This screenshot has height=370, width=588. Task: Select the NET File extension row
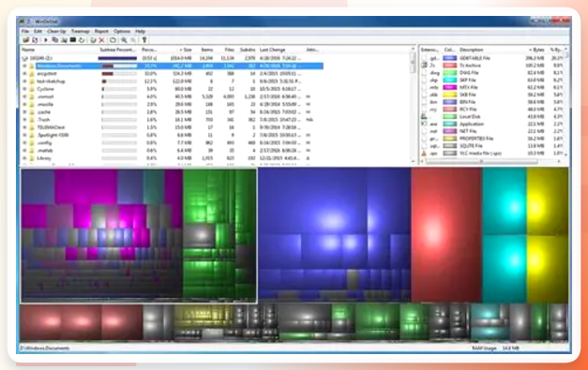(x=491, y=131)
